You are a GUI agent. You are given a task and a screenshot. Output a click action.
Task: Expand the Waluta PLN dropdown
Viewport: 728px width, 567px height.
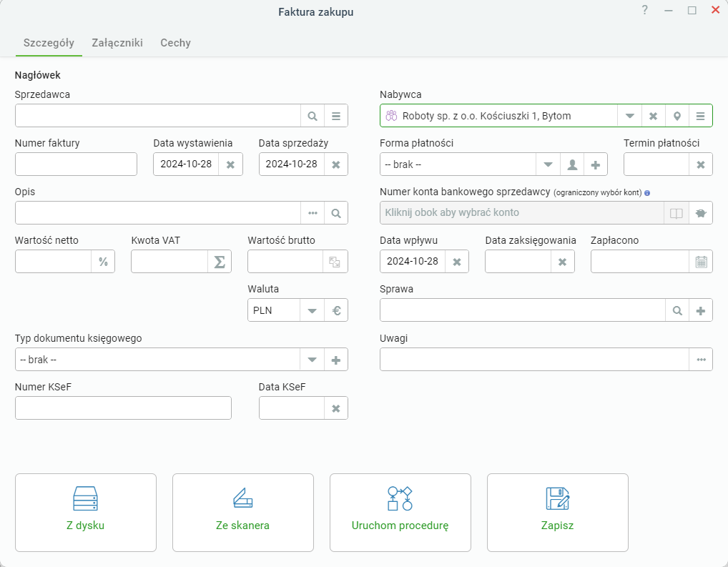point(312,310)
